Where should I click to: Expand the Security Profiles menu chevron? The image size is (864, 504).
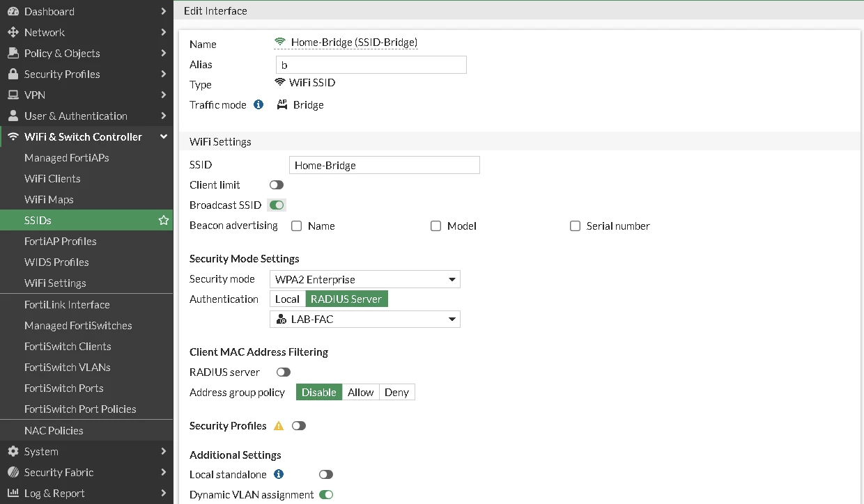tap(163, 74)
